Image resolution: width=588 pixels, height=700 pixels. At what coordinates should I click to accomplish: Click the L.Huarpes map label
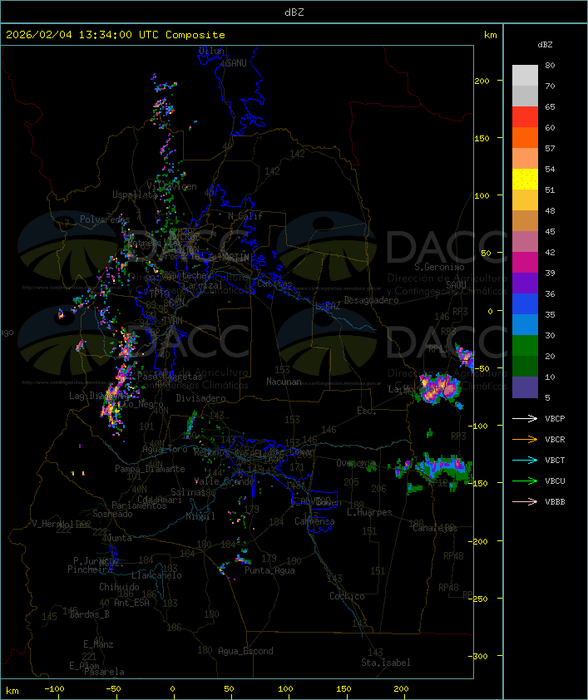[369, 512]
